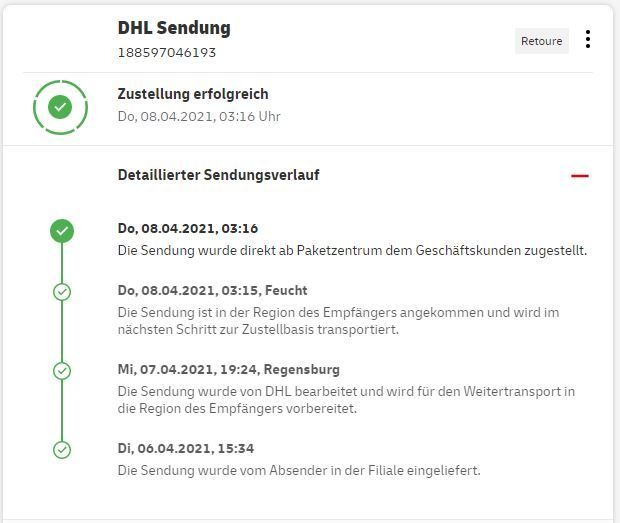Viewport: 620px width, 523px height.
Task: Select the 19:24, Regensburg event header
Action: click(228, 369)
